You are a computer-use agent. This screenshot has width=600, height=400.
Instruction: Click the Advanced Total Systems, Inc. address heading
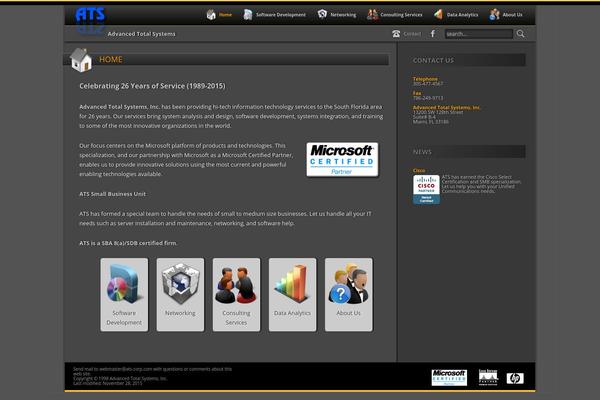[447, 108]
